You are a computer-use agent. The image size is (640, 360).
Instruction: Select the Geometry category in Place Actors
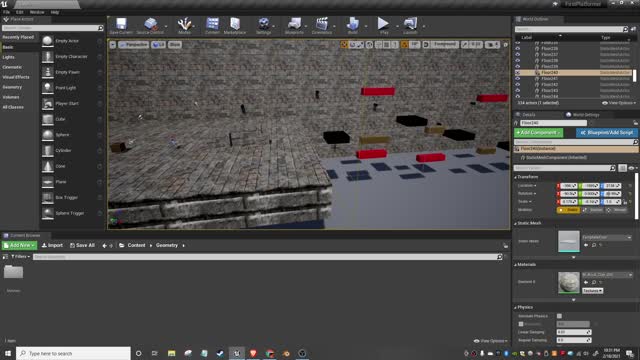pos(12,87)
